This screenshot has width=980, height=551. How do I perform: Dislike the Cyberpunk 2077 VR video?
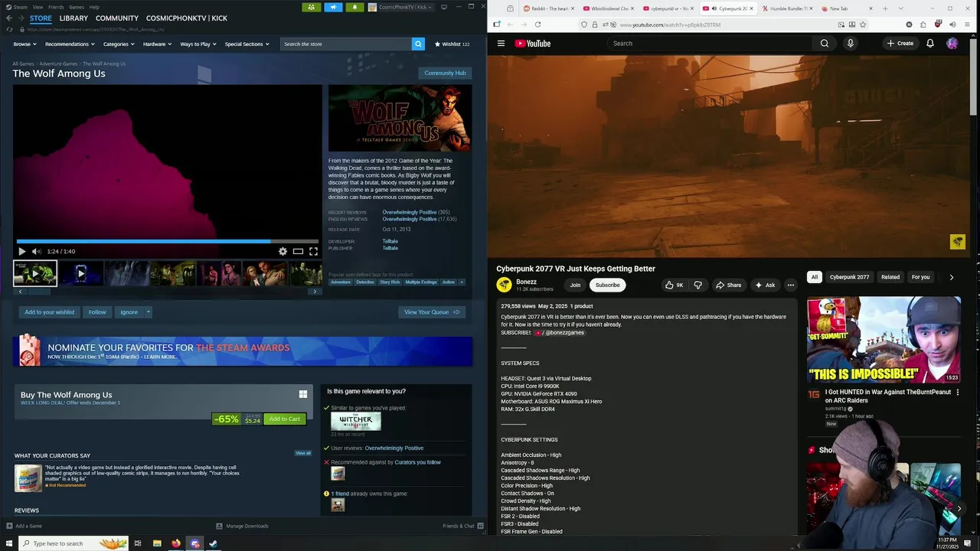coord(697,285)
